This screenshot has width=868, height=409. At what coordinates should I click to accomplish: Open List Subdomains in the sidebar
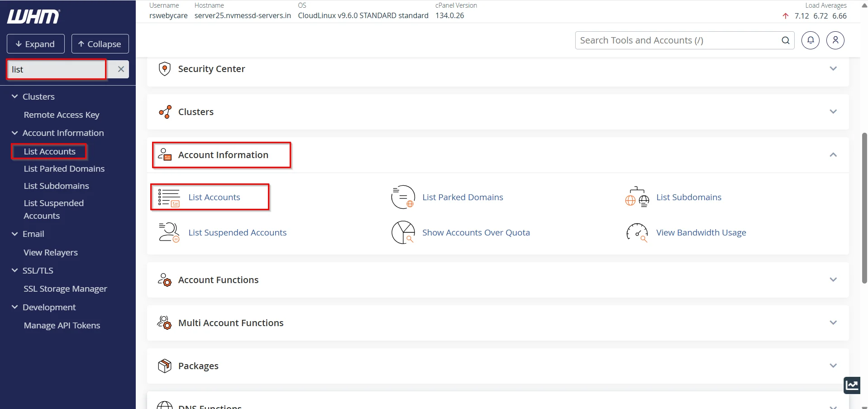pyautogui.click(x=57, y=186)
